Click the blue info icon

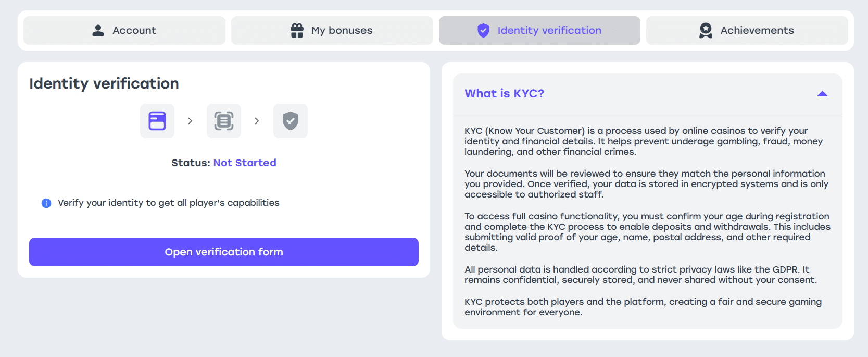46,203
